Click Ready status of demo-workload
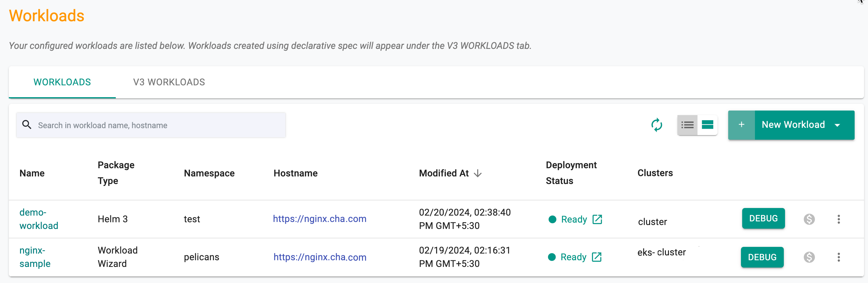The image size is (868, 283). tap(574, 220)
